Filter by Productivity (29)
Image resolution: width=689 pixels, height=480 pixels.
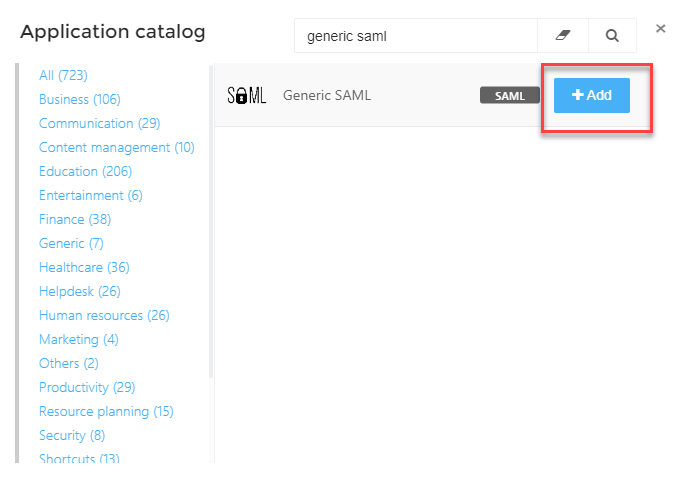pyautogui.click(x=87, y=387)
